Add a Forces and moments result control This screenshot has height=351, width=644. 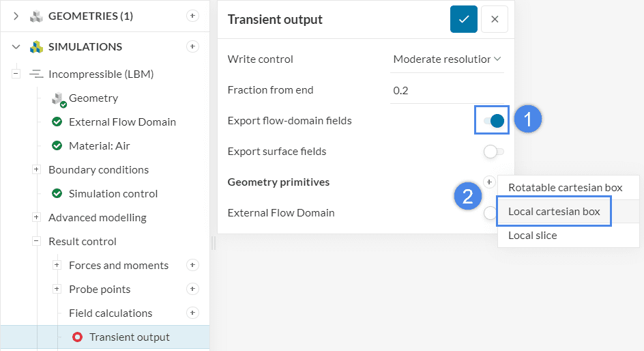tap(192, 265)
